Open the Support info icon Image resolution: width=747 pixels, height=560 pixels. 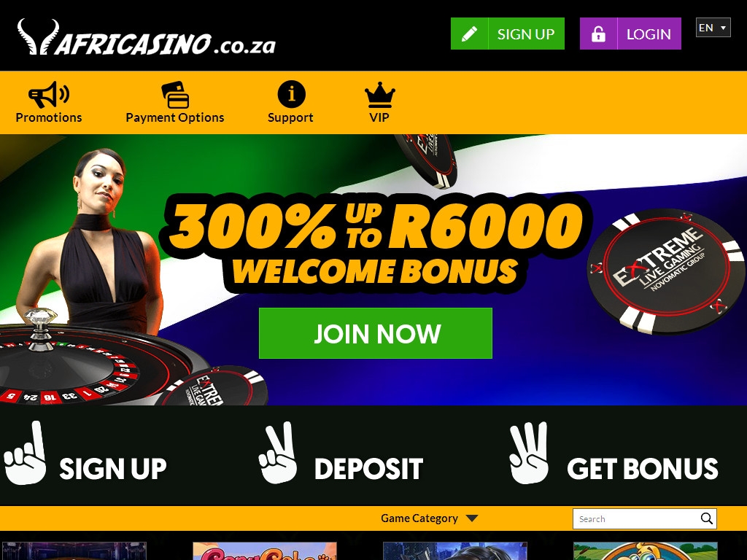[x=291, y=94]
